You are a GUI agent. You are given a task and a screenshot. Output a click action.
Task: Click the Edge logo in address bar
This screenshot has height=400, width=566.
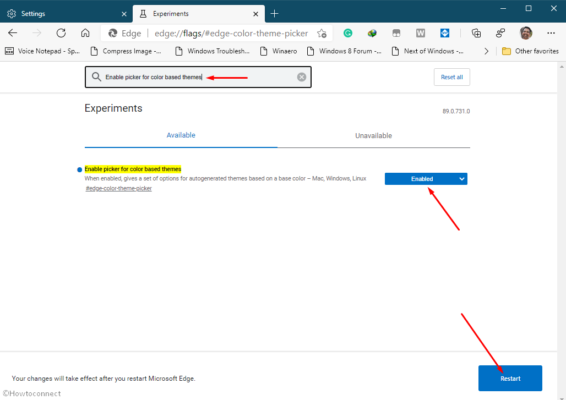pyautogui.click(x=113, y=33)
